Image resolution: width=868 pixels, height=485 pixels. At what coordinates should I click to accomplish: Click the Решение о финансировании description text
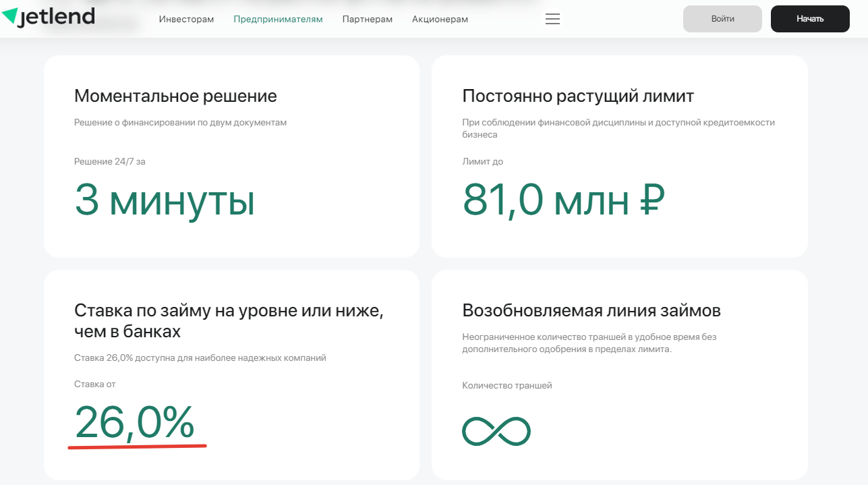[x=180, y=123]
